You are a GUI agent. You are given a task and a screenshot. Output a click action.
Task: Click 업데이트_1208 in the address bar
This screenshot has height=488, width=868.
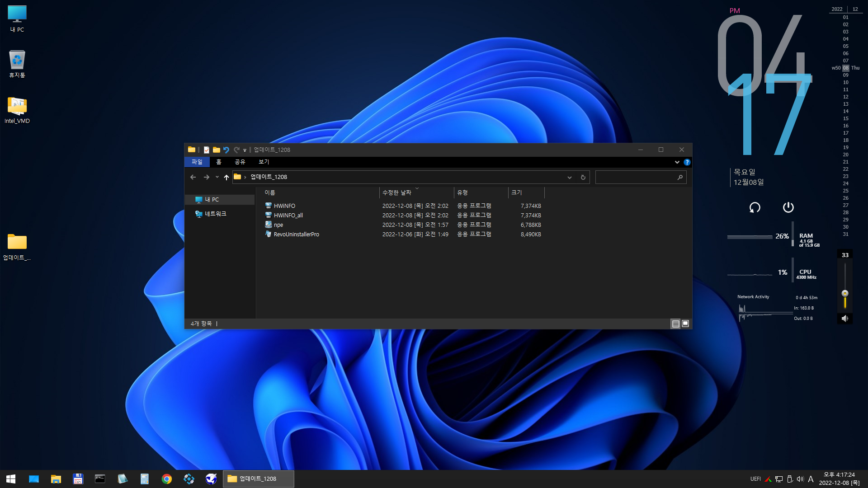click(269, 177)
